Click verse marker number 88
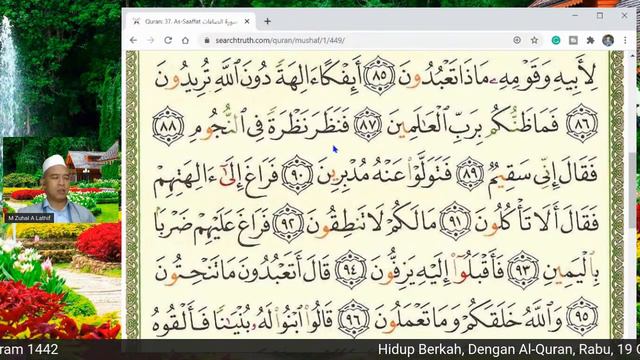The image size is (640, 360). (168, 126)
